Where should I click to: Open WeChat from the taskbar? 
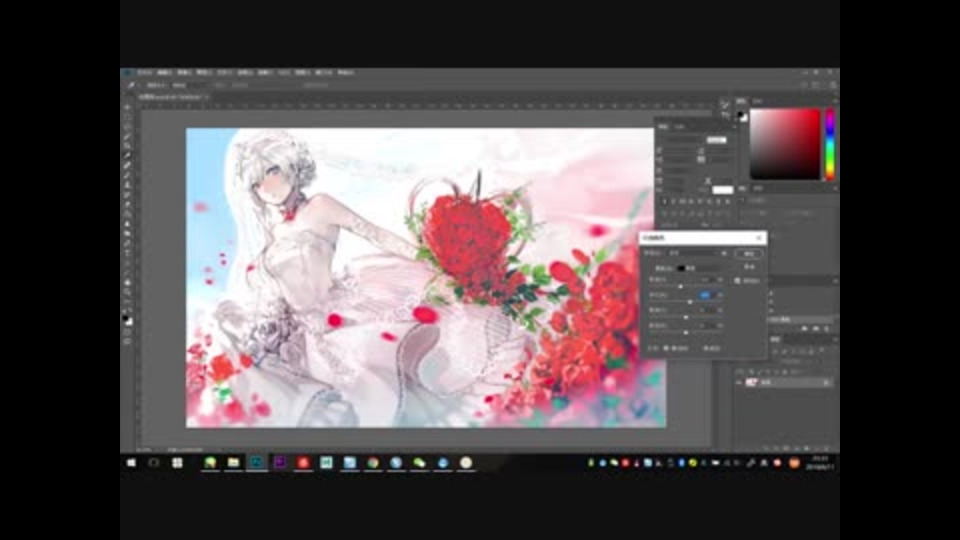[x=419, y=463]
